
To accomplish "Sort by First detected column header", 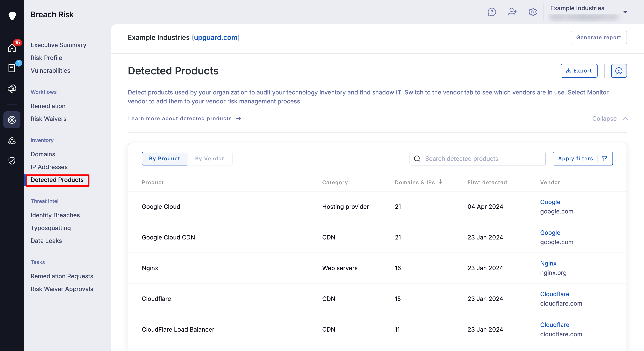I will 487,183.
